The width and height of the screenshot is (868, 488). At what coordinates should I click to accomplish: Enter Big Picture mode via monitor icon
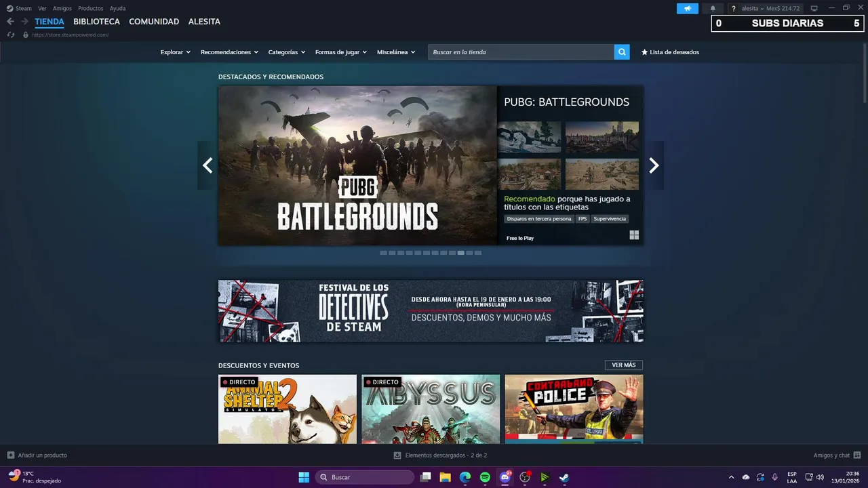[814, 8]
